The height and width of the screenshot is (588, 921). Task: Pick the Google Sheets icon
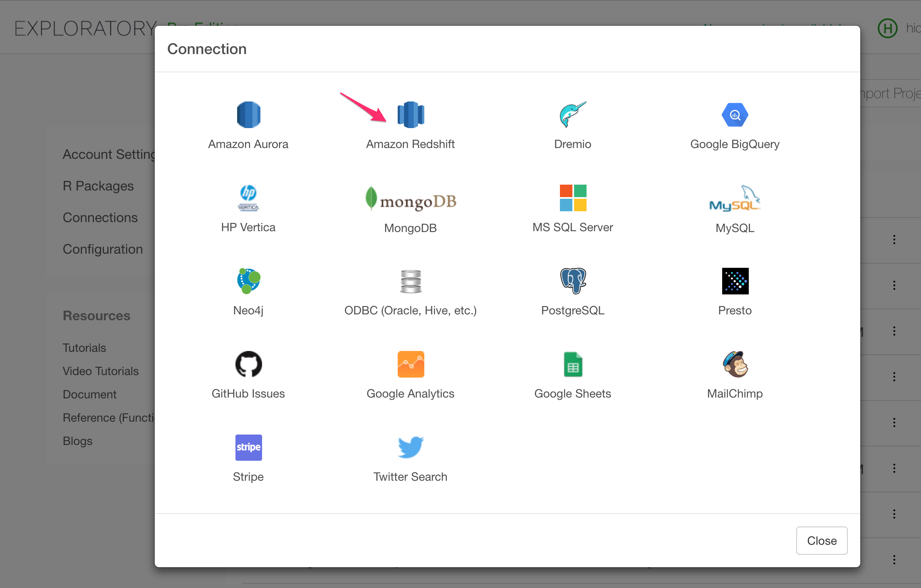(x=573, y=364)
